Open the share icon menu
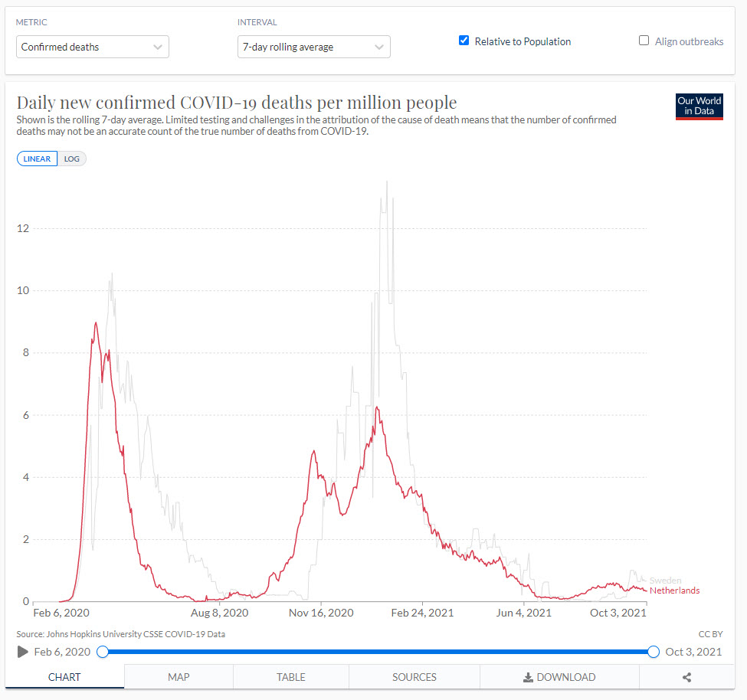Image resolution: width=747 pixels, height=700 pixels. click(686, 677)
